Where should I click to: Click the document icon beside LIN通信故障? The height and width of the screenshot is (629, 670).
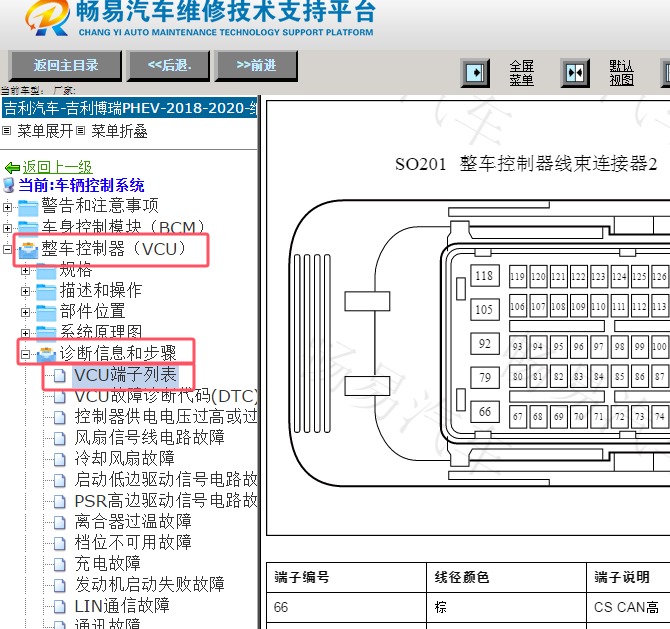[60, 606]
